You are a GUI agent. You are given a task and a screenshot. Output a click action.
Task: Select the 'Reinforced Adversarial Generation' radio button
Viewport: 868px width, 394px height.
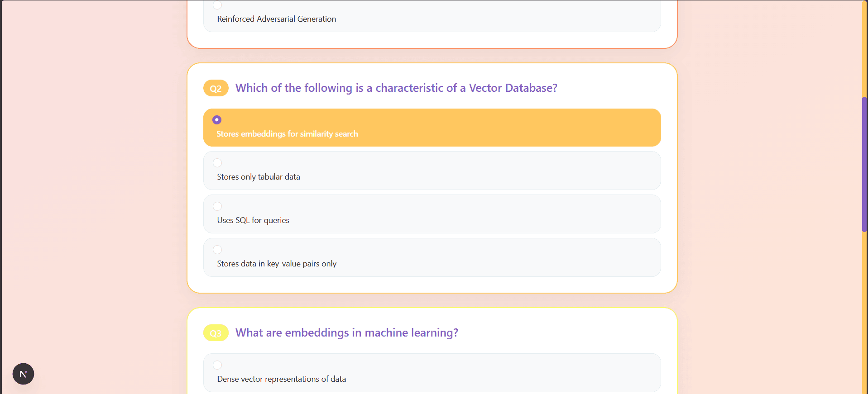(218, 5)
